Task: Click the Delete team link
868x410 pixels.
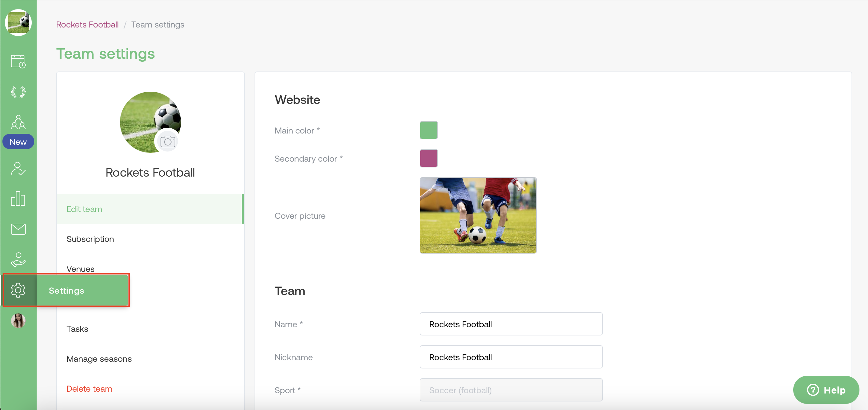Action: [x=89, y=389]
